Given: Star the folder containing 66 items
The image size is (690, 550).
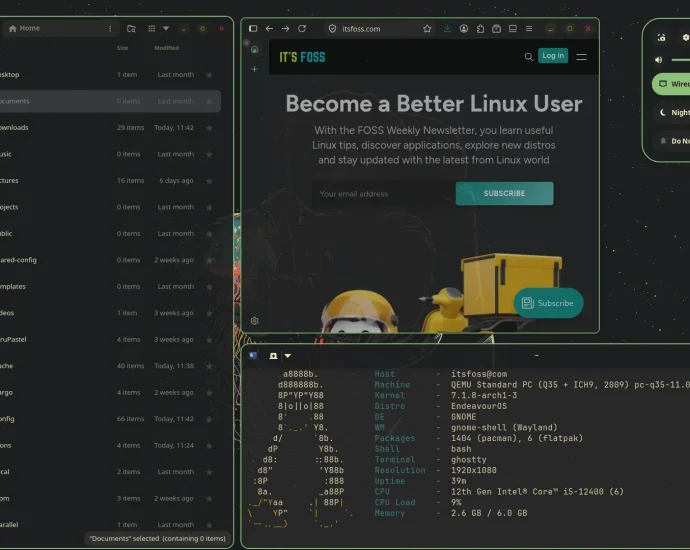Looking at the screenshot, I should [209, 419].
